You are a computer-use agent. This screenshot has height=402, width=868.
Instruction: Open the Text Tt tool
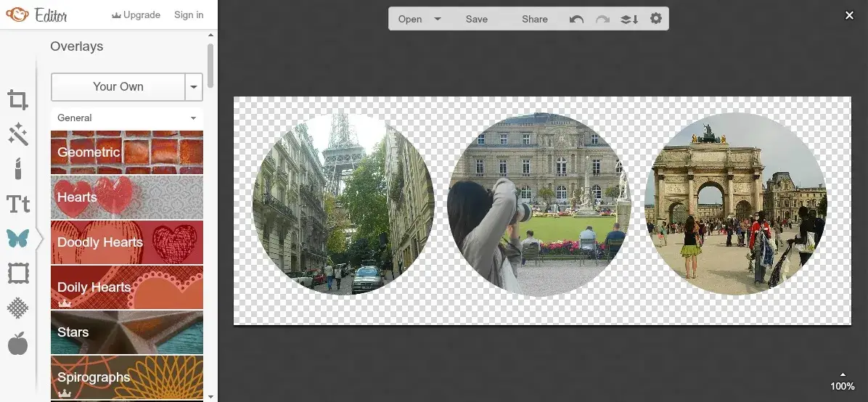click(x=17, y=204)
